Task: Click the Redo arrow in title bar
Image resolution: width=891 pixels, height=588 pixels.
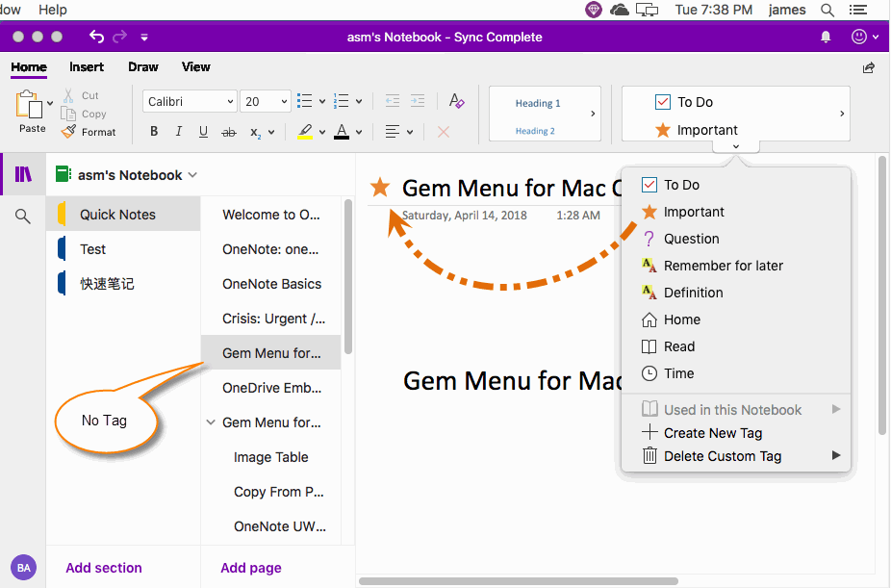Action: 120,37
